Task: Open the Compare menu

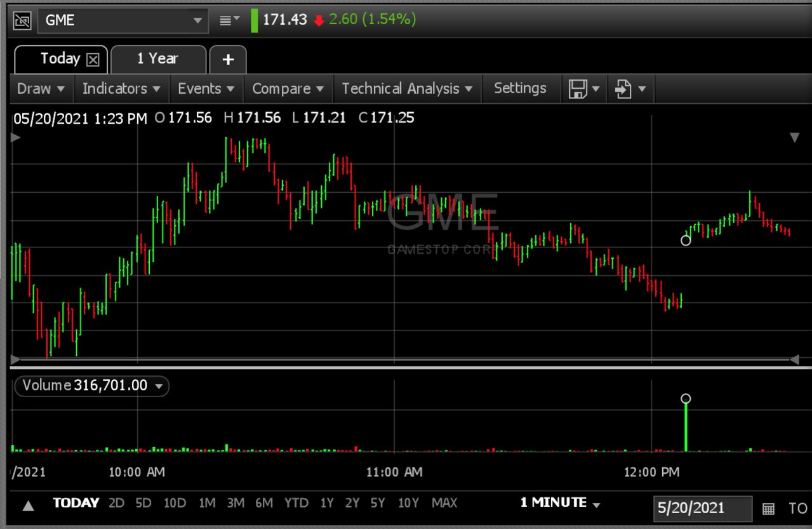Action: coord(288,89)
